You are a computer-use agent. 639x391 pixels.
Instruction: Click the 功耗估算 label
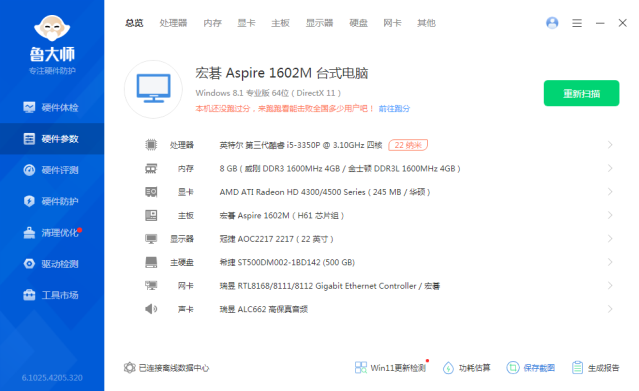pos(475,368)
